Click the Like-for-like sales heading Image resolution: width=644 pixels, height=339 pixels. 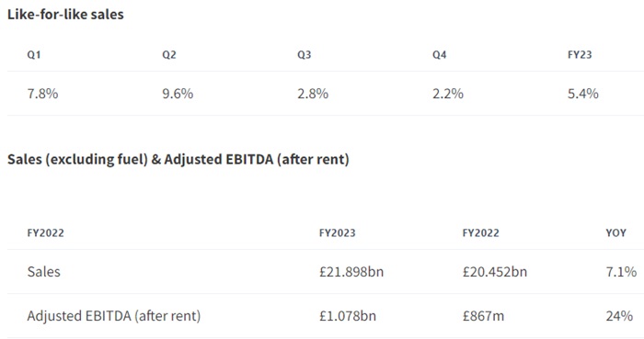tap(65, 15)
